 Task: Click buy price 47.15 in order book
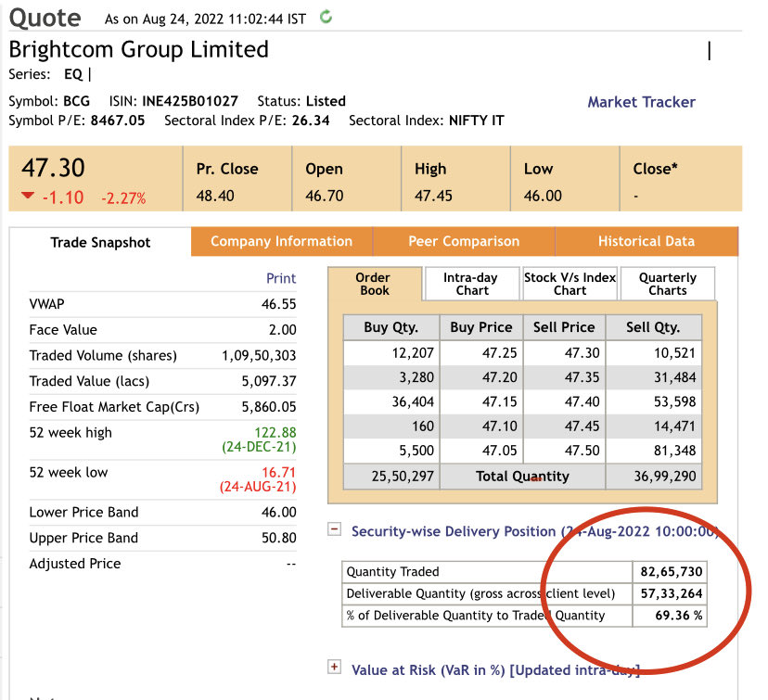(499, 401)
